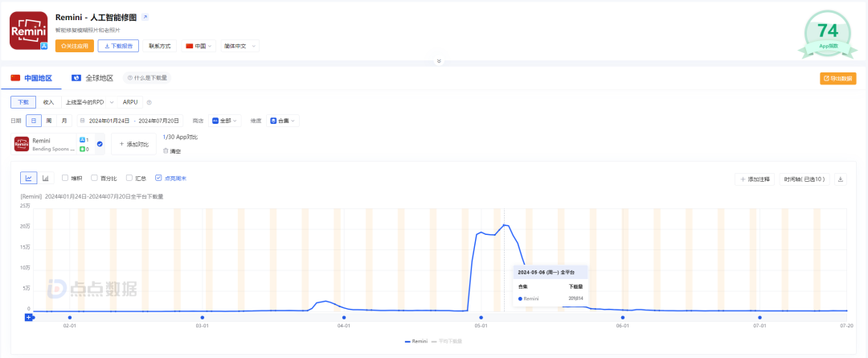Click the App Store icon in the Remini card

pyautogui.click(x=82, y=140)
